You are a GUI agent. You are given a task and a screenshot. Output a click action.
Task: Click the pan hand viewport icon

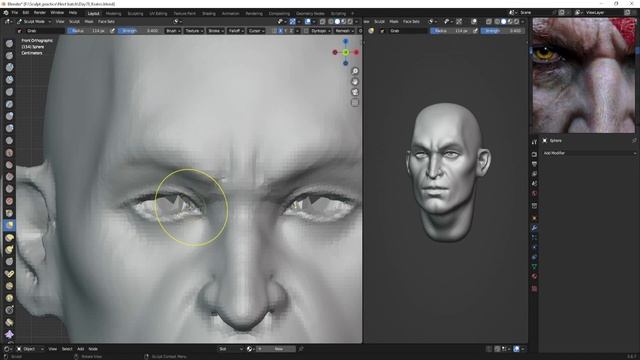click(355, 82)
